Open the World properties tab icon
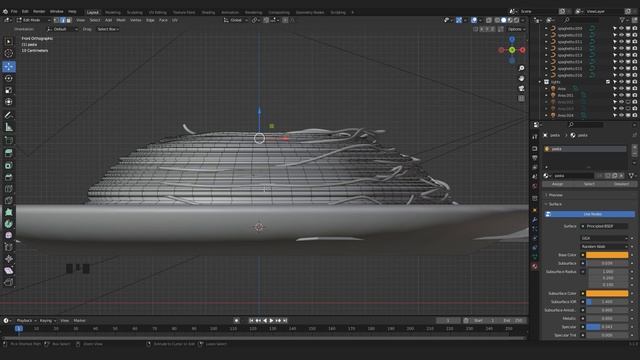Screen dimensions: 640x360 pos(535,186)
